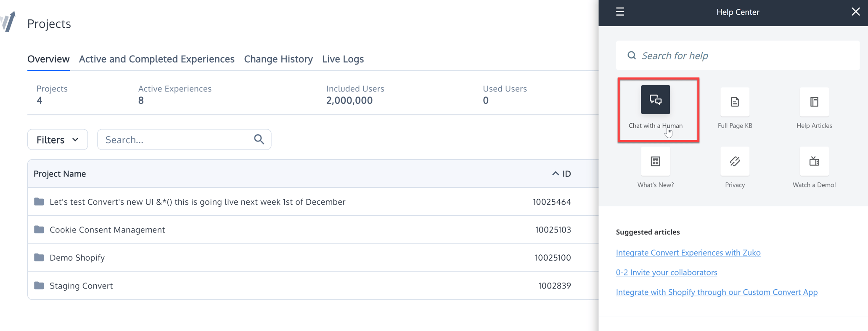
Task: Click the Convert logo icon
Action: 8,21
